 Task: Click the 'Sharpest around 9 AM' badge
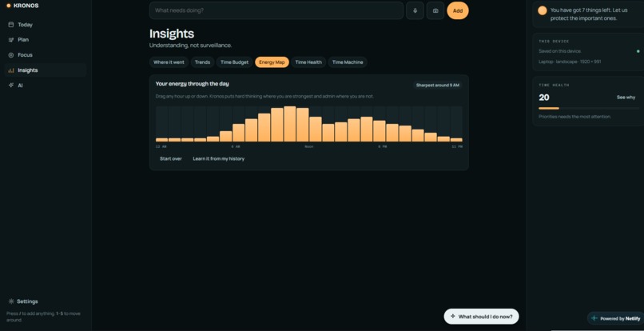[437, 85]
